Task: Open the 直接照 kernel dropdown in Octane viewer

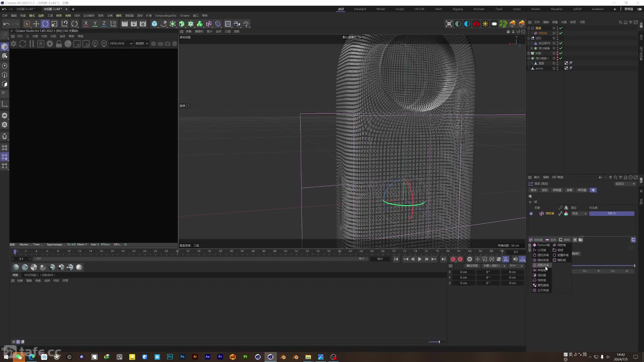Action: click(x=142, y=44)
